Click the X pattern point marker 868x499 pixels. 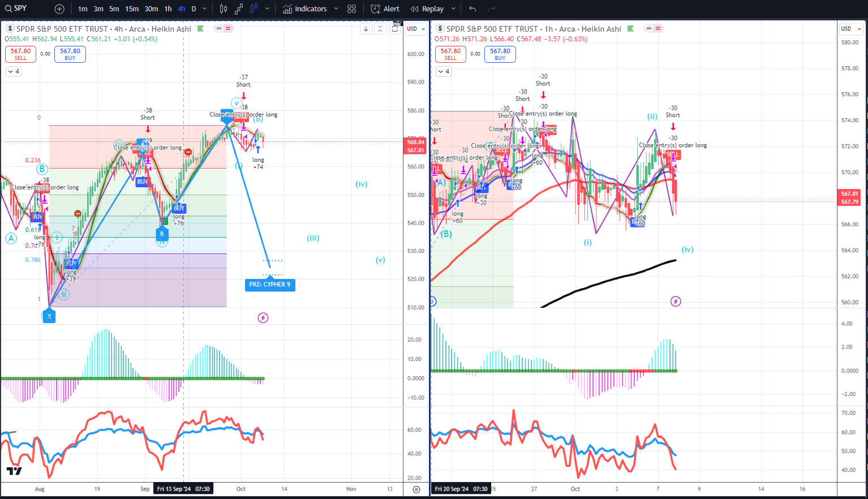[x=49, y=316]
